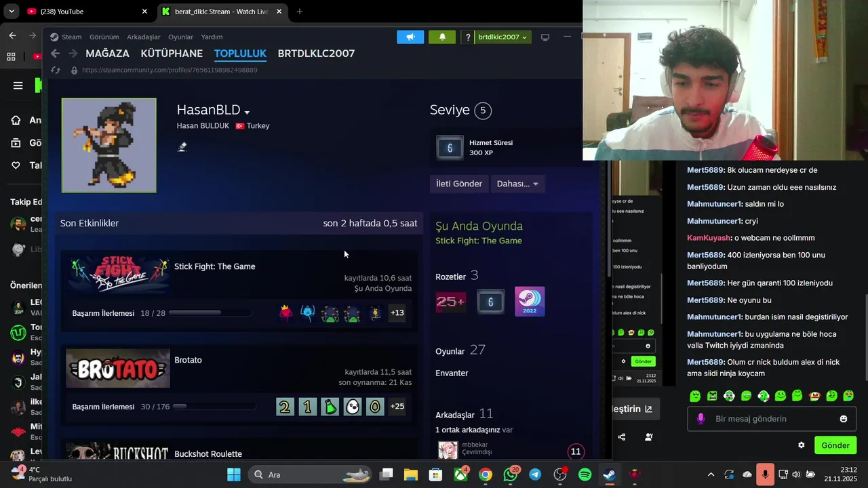Screen dimensions: 868x488
Task: Reload the Steam community page
Action: tap(55, 70)
